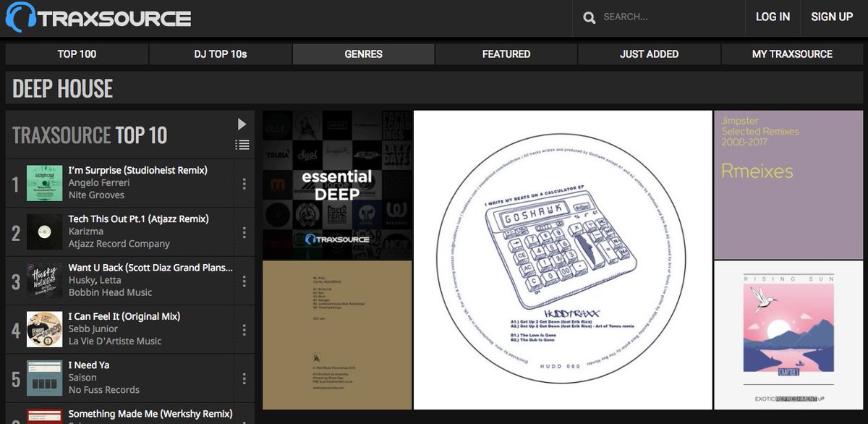The height and width of the screenshot is (424, 868).
Task: Open the JUST ADDED tab
Action: pyautogui.click(x=649, y=54)
